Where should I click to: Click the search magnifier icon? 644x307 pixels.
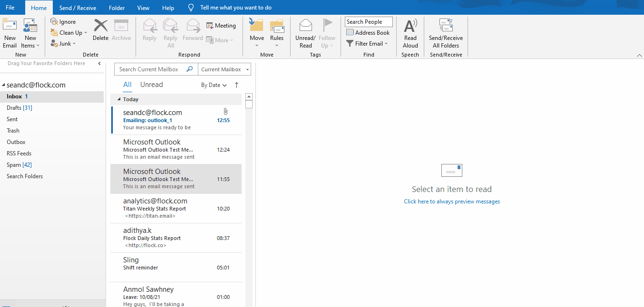pyautogui.click(x=190, y=69)
